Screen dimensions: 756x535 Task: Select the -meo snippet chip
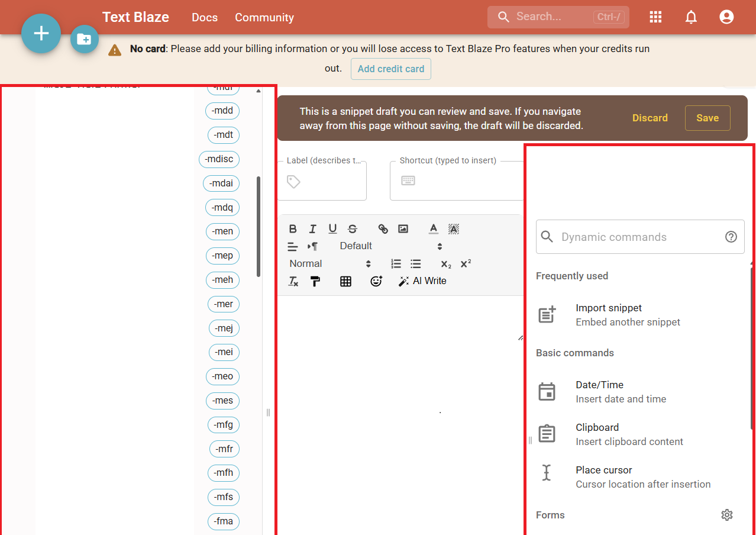(223, 376)
